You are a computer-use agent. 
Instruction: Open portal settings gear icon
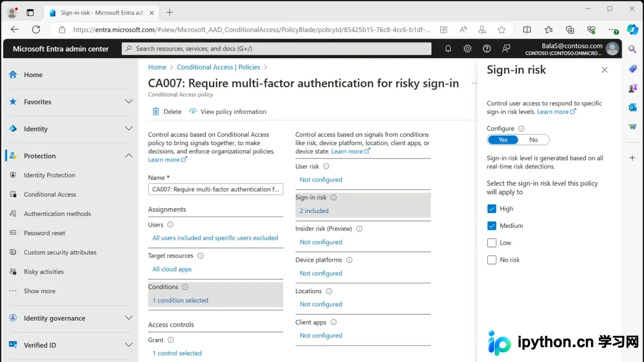(x=467, y=49)
